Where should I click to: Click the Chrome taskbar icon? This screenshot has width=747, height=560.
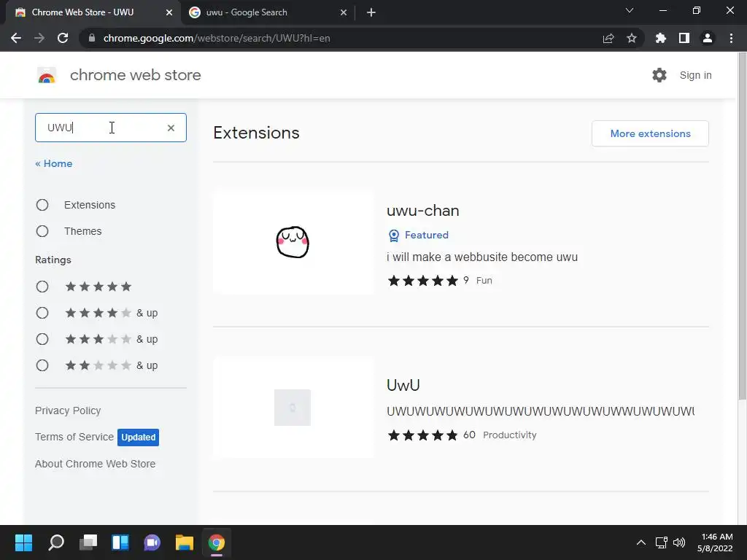(x=216, y=542)
